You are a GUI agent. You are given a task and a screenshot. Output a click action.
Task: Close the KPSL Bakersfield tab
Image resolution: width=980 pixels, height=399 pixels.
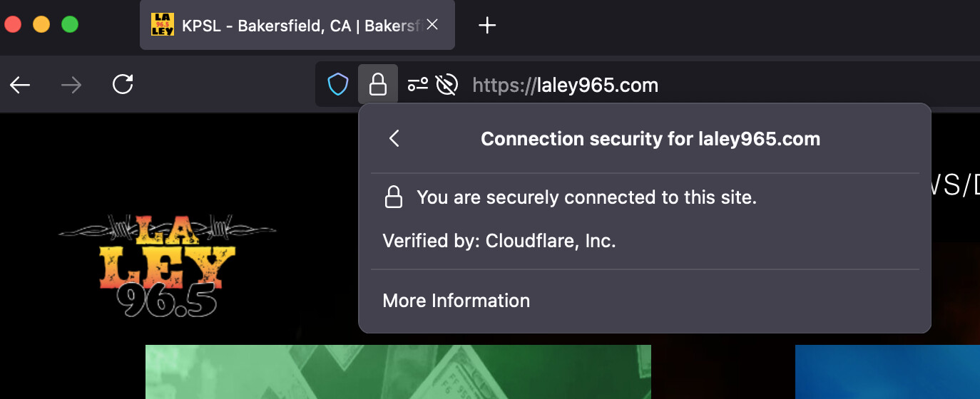point(432,25)
